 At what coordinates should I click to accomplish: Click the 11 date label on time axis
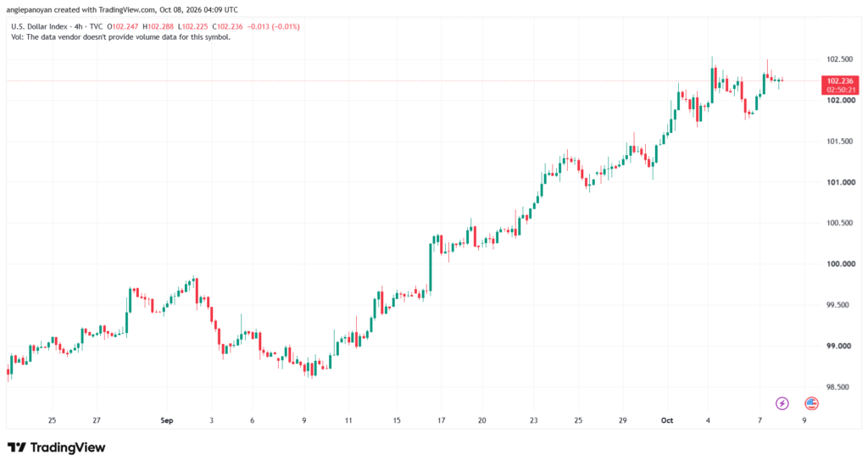[x=348, y=420]
